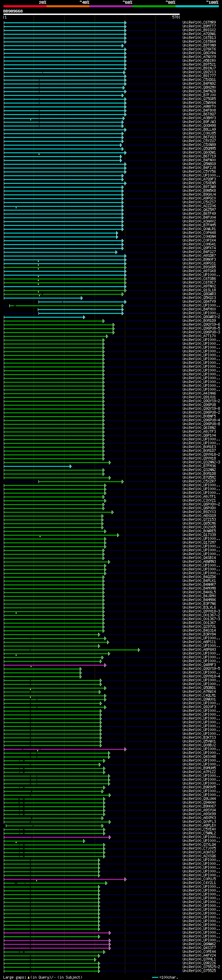This screenshot has width=222, height=980.
Task: Click the query end position 578 label
Action: click(175, 17)
